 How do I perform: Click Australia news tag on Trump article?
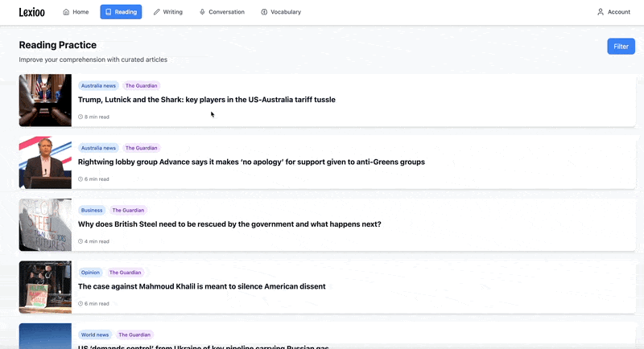[x=98, y=86]
